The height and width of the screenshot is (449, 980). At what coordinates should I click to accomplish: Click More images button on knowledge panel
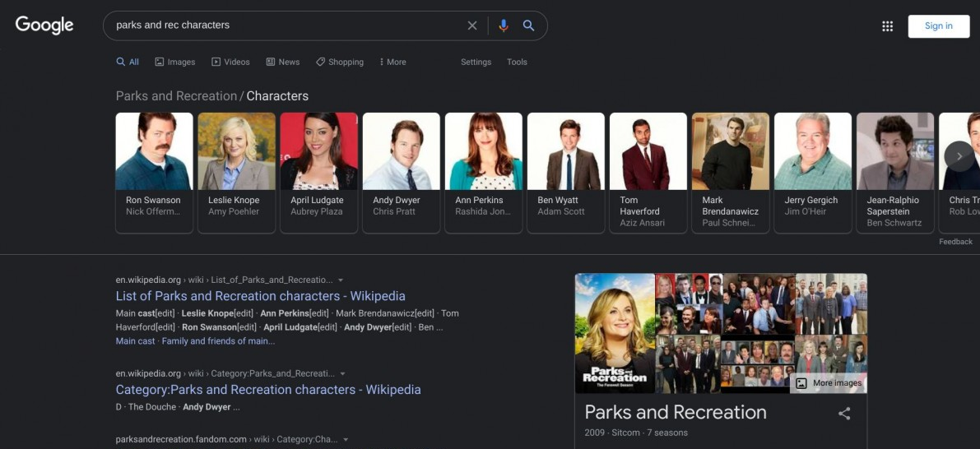pos(829,383)
